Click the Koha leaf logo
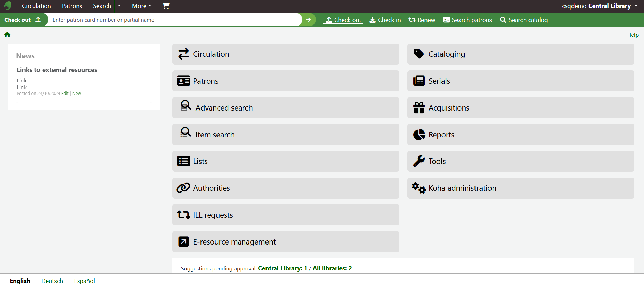644x286 pixels. click(7, 6)
